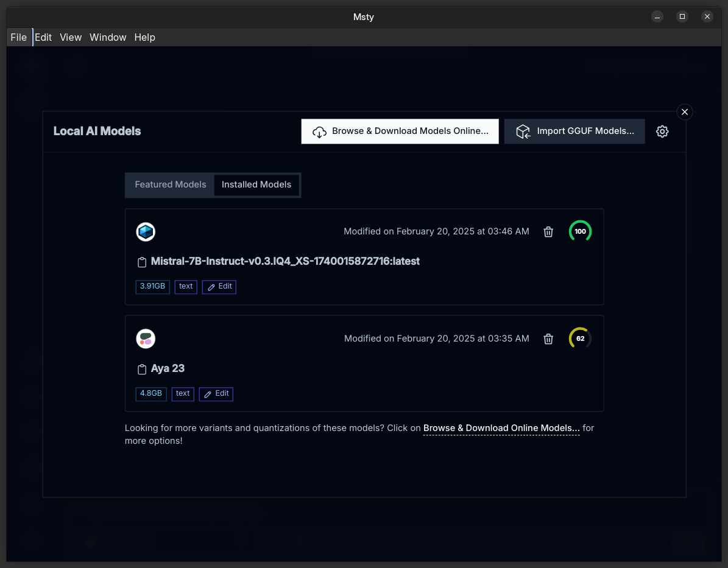Edit the Aya 23 model
Viewport: 728px width, 568px height.
pos(216,394)
